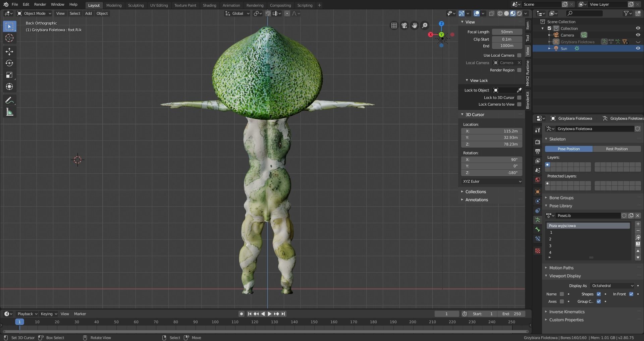Image resolution: width=644 pixels, height=341 pixels.
Task: Activate the 3D Cursor tool
Action: click(9, 38)
